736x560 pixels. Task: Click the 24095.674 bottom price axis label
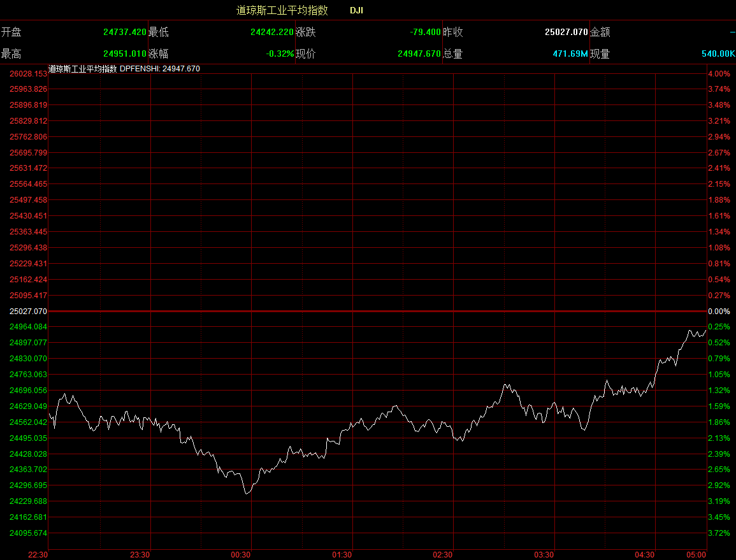29,533
